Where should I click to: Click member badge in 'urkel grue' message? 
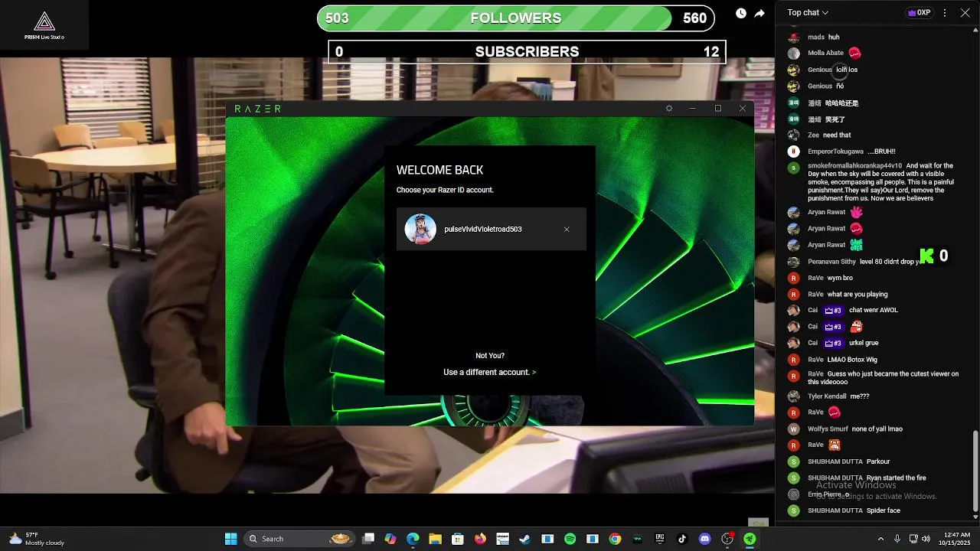pos(833,343)
